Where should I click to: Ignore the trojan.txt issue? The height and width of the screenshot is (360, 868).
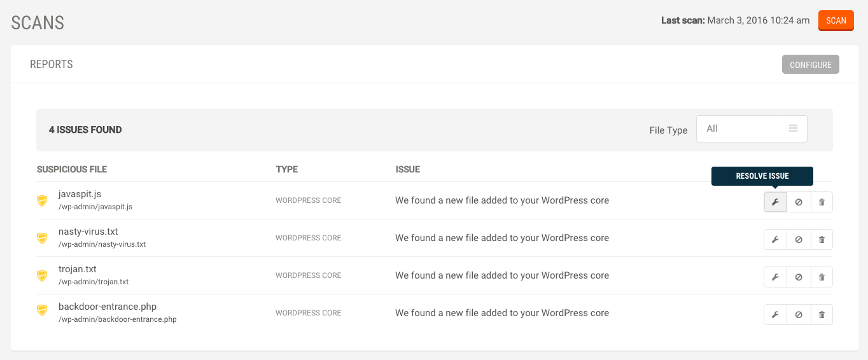799,277
